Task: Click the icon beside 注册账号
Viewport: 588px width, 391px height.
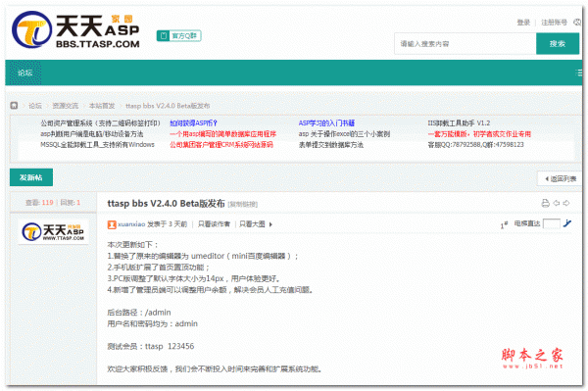Action: (x=577, y=23)
